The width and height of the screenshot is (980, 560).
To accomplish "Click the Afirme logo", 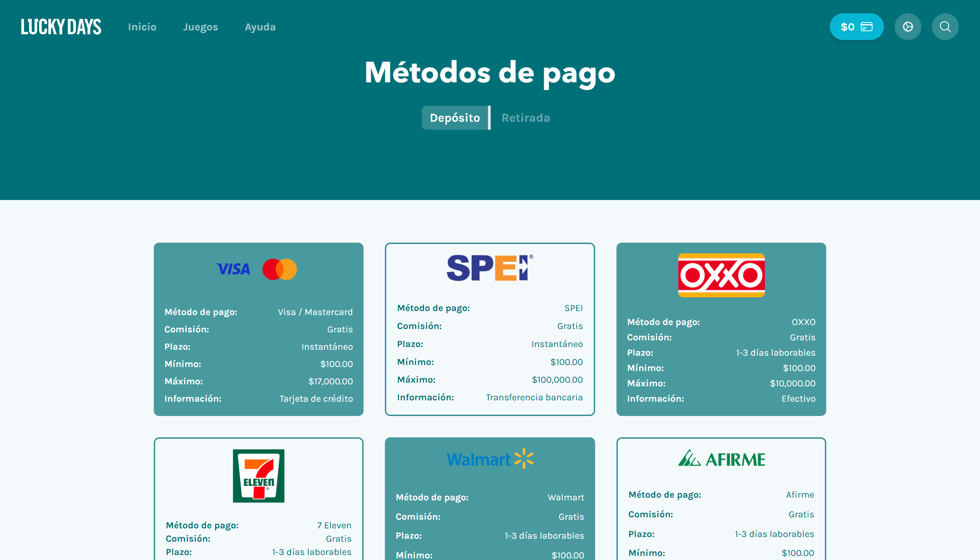I will [x=721, y=459].
